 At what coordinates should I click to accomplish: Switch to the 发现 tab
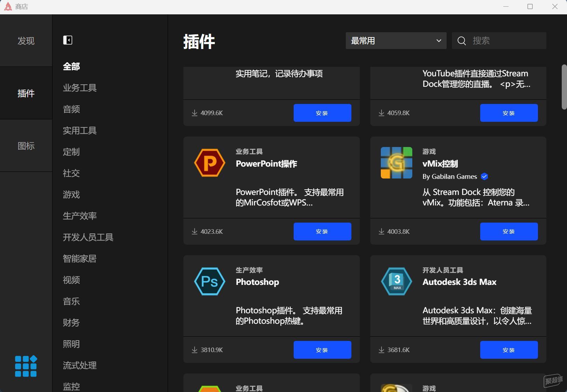tap(26, 41)
